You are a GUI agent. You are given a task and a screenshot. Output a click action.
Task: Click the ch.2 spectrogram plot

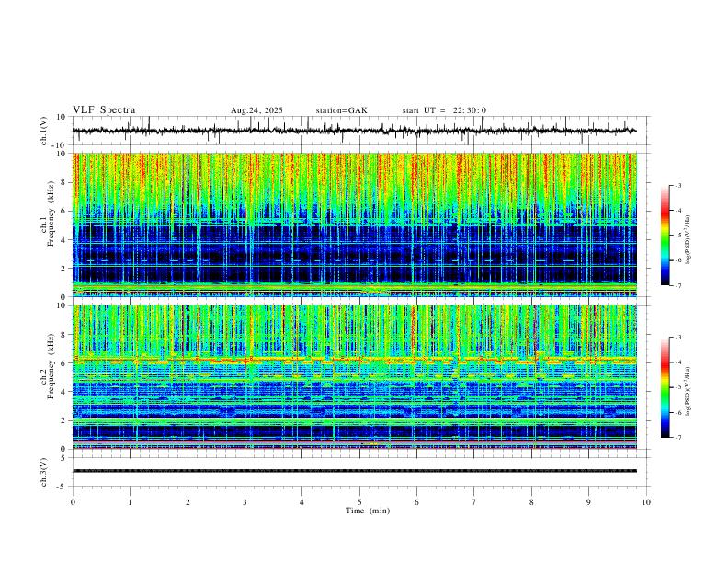pyautogui.click(x=354, y=377)
